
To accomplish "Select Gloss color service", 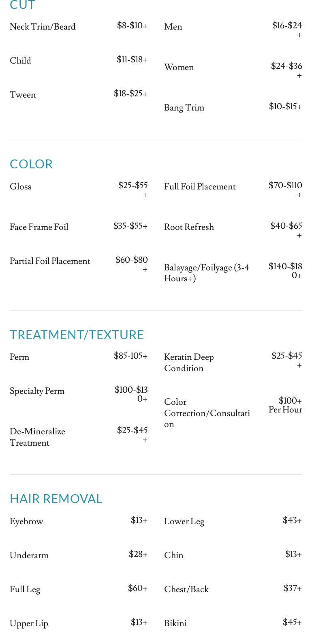I will click(x=20, y=187).
